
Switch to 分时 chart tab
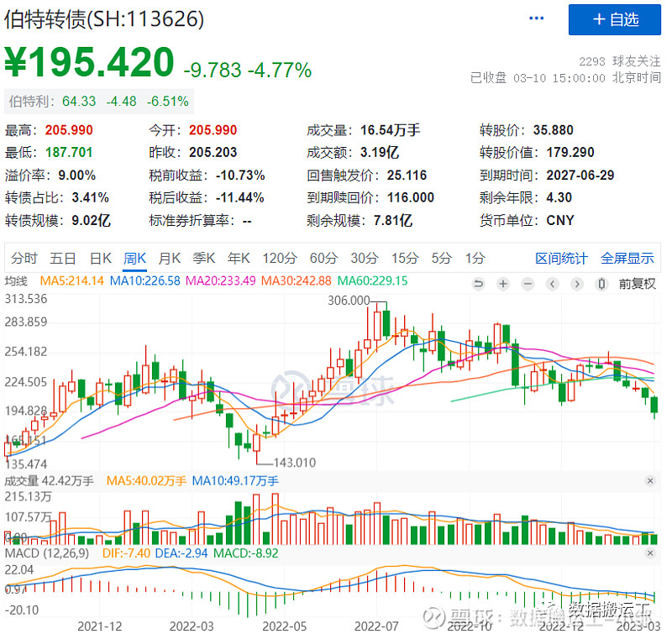coord(24,259)
